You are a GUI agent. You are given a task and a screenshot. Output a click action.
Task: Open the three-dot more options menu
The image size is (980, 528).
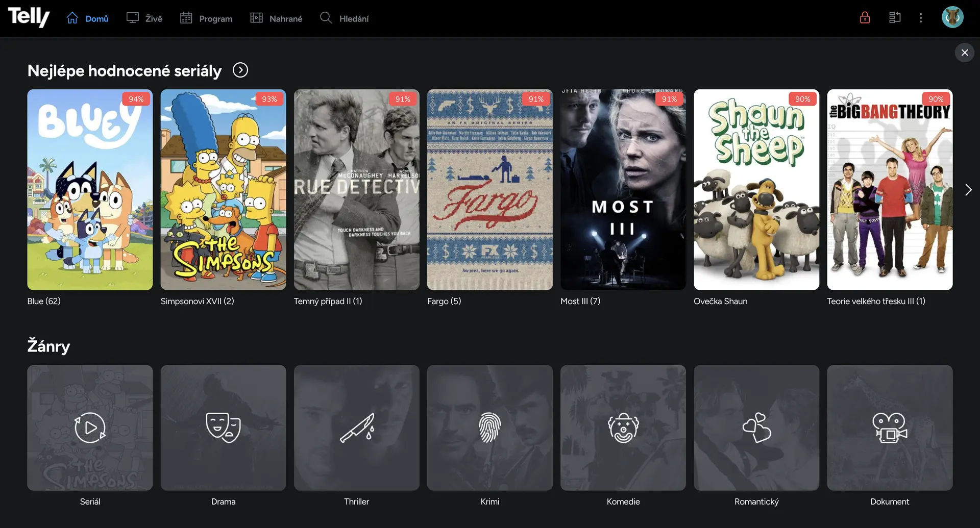921,18
